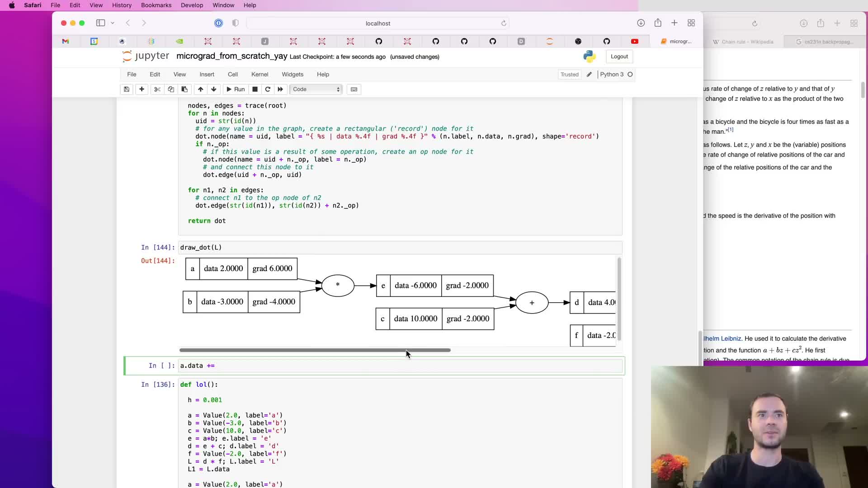This screenshot has height=488, width=868.
Task: Click the Run button
Action: tap(236, 89)
